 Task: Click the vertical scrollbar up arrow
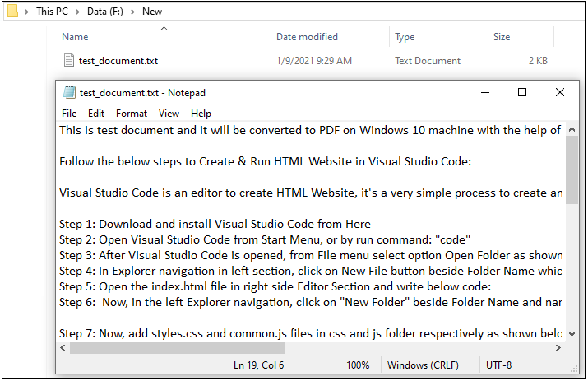572,129
